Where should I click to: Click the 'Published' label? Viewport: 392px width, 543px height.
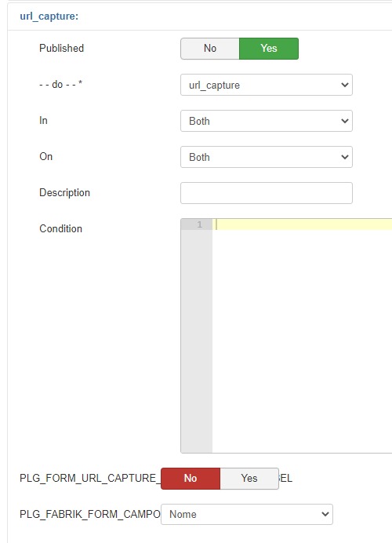pyautogui.click(x=62, y=48)
